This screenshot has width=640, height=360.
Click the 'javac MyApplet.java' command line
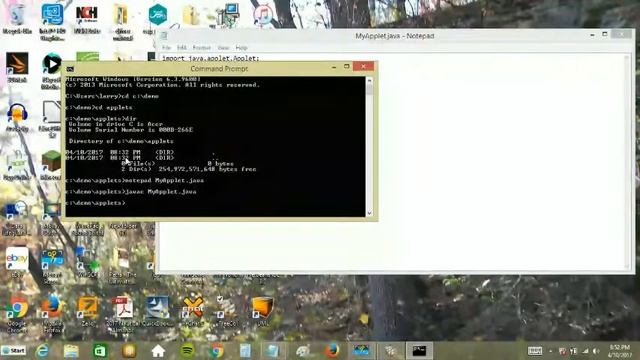pos(131,191)
